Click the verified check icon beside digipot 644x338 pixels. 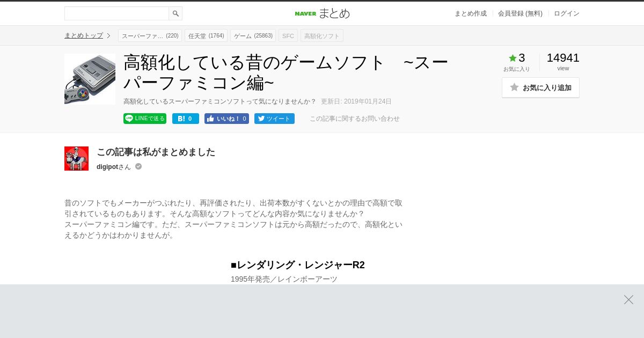coord(138,166)
